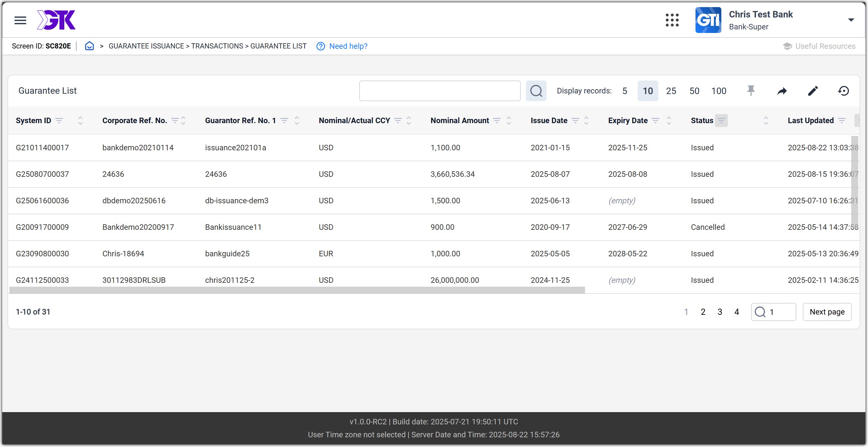Image resolution: width=868 pixels, height=447 pixels.
Task: Select row G23090800030
Action: tap(434, 254)
